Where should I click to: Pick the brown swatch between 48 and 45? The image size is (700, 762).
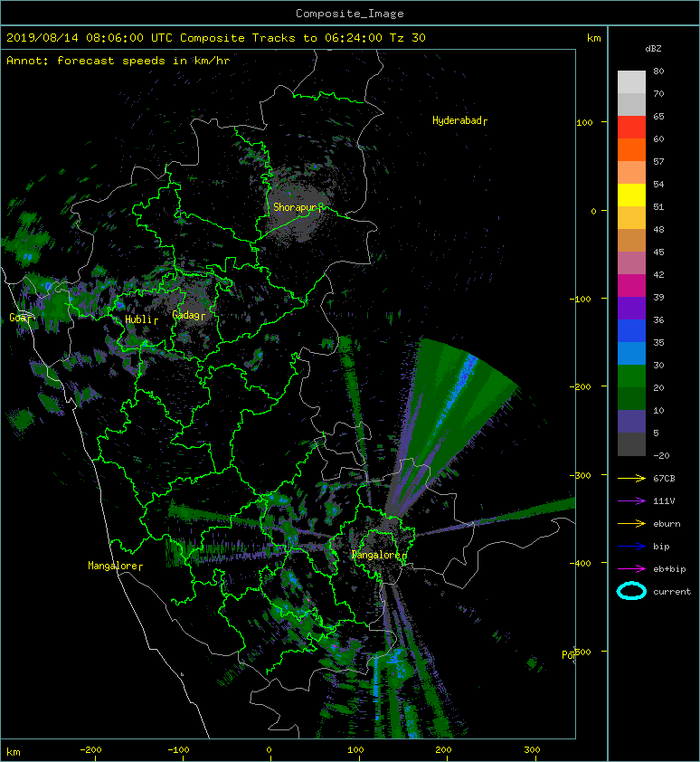click(631, 241)
